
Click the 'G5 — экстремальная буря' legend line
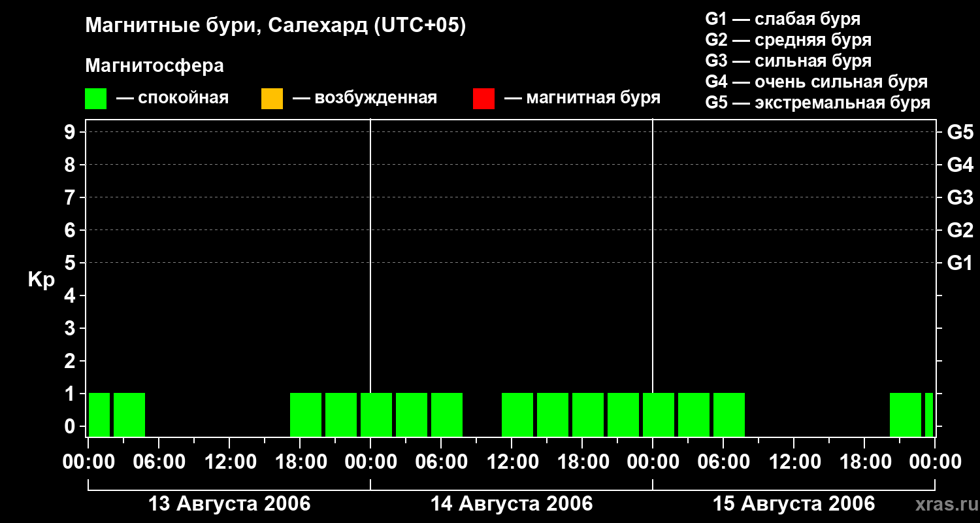[x=818, y=103]
